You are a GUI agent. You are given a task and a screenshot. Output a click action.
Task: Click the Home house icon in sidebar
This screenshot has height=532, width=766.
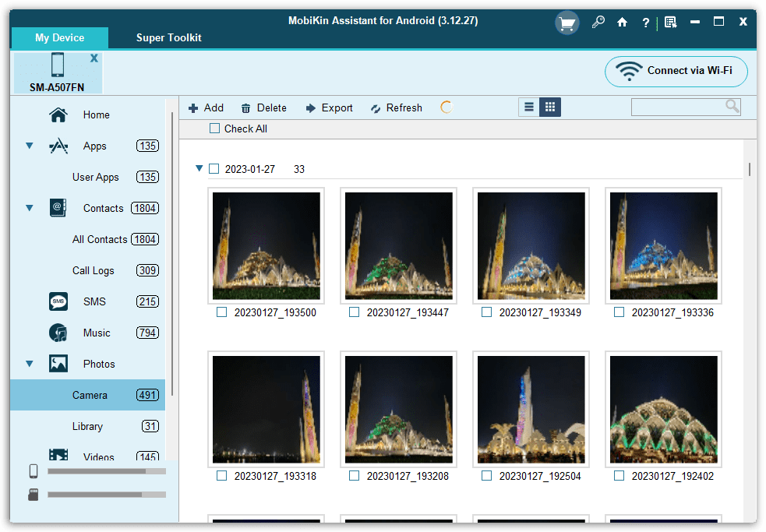[x=58, y=115]
